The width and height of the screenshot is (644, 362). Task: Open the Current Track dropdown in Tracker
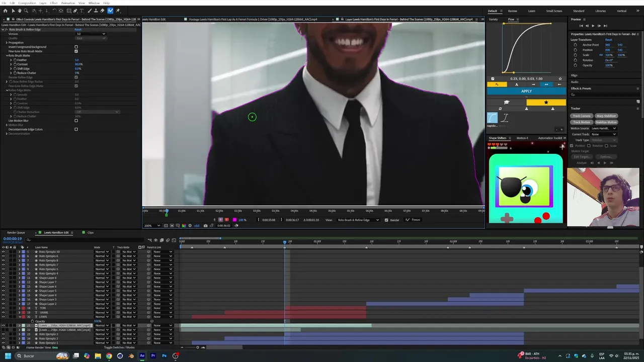tap(604, 134)
